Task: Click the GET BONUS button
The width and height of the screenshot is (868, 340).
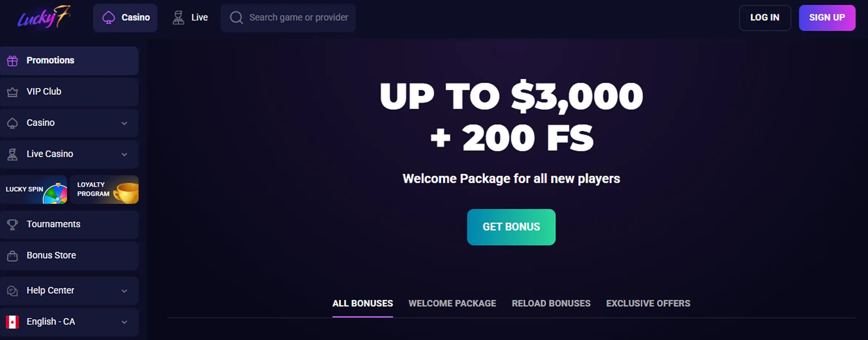Action: 511,227
